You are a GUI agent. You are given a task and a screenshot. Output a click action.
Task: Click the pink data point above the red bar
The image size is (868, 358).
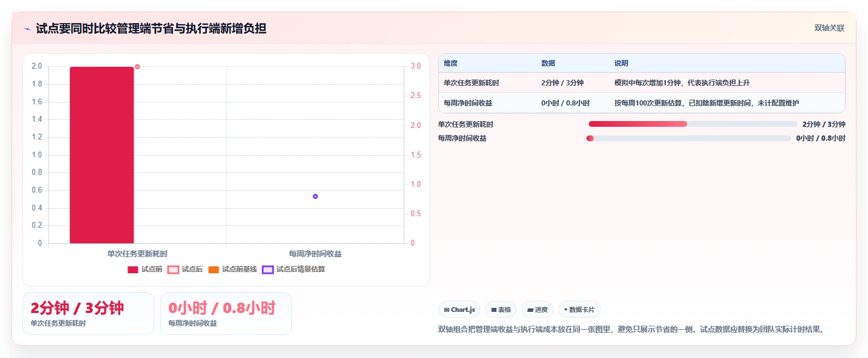click(x=137, y=67)
